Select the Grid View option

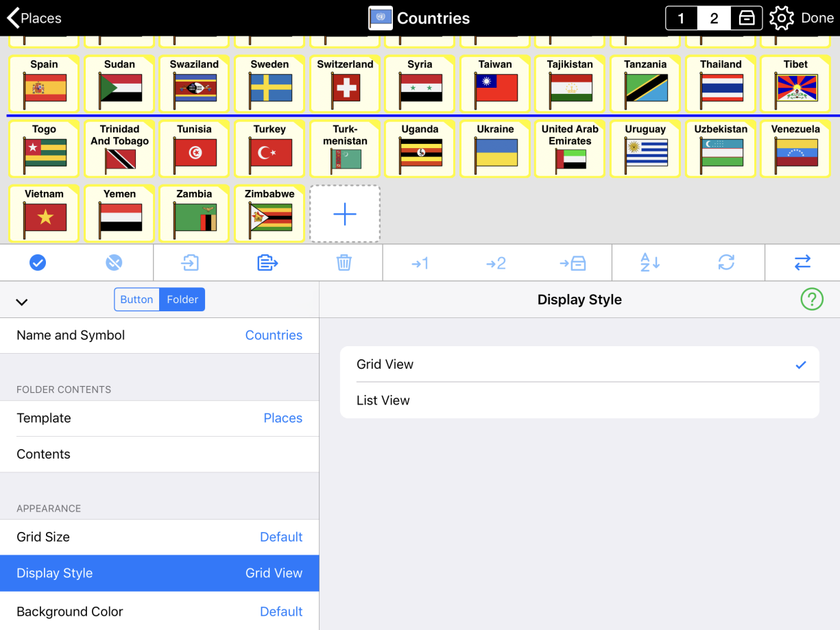pos(579,365)
